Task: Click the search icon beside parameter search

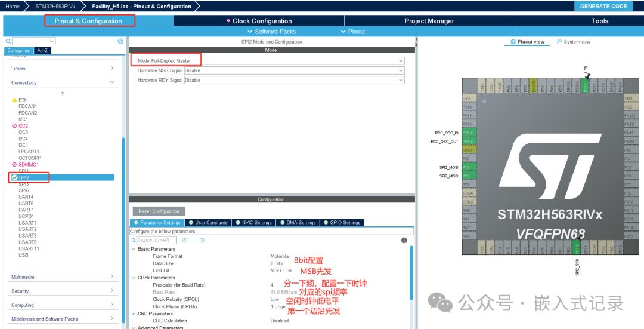Action: pyautogui.click(x=133, y=240)
